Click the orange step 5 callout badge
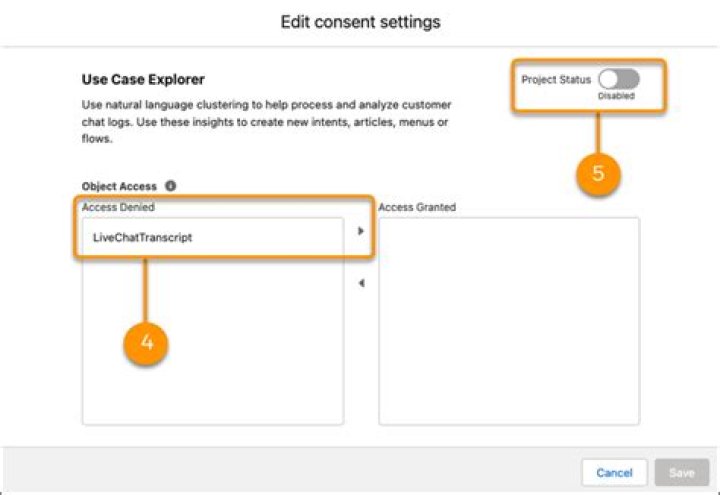720x495 pixels. pos(598,174)
